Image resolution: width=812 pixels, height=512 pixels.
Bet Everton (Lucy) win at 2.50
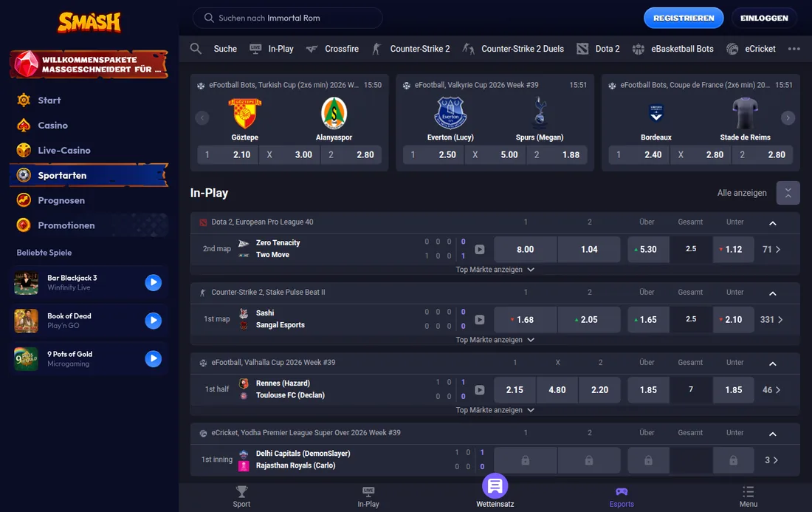pos(433,154)
